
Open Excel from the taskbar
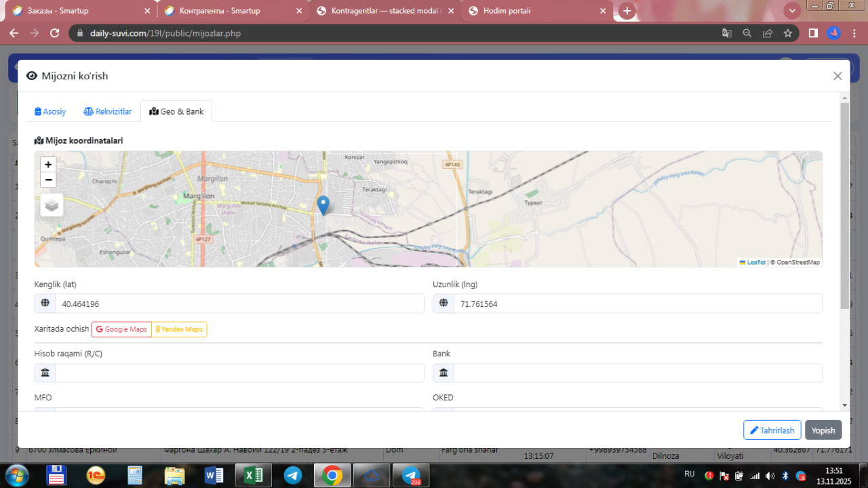click(253, 475)
